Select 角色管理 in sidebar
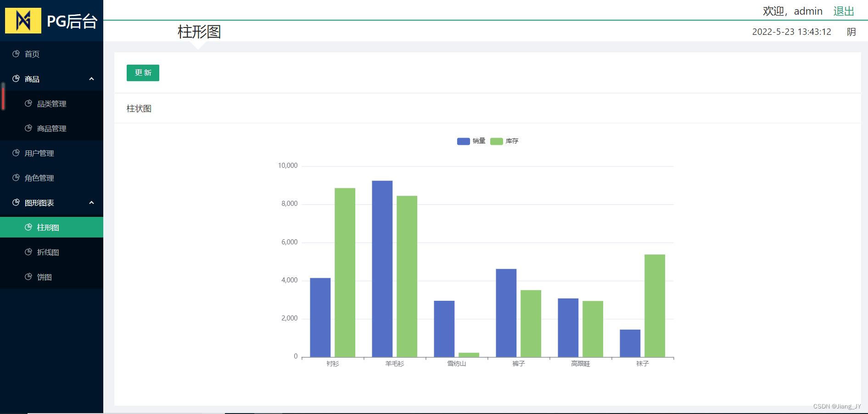The height and width of the screenshot is (414, 868). click(51, 178)
